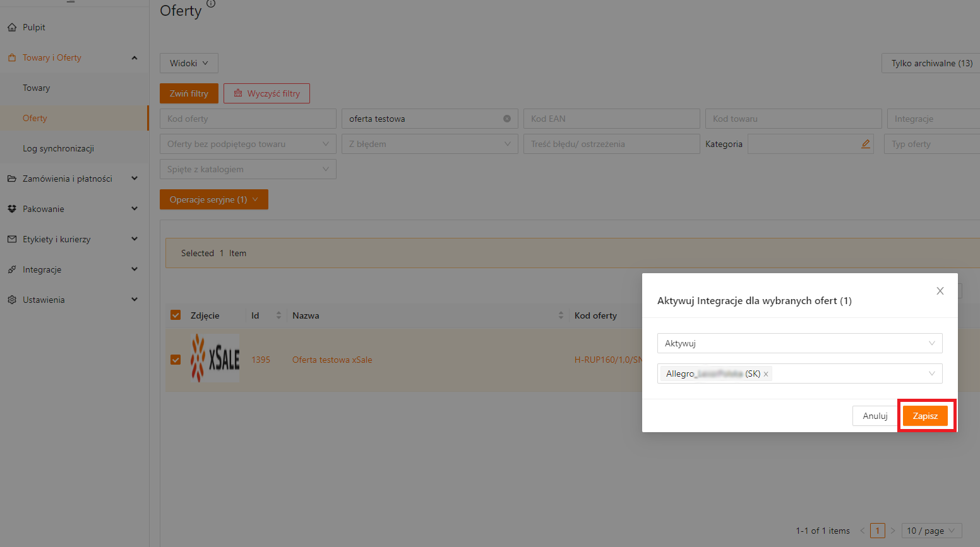Click the Anuluj button
980x547 pixels.
point(875,416)
